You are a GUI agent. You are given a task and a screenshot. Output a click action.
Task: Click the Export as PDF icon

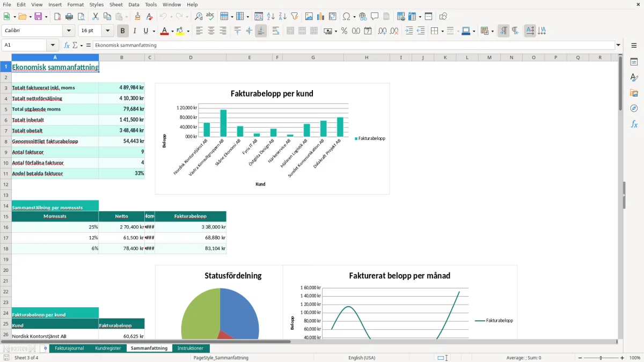tap(57, 17)
